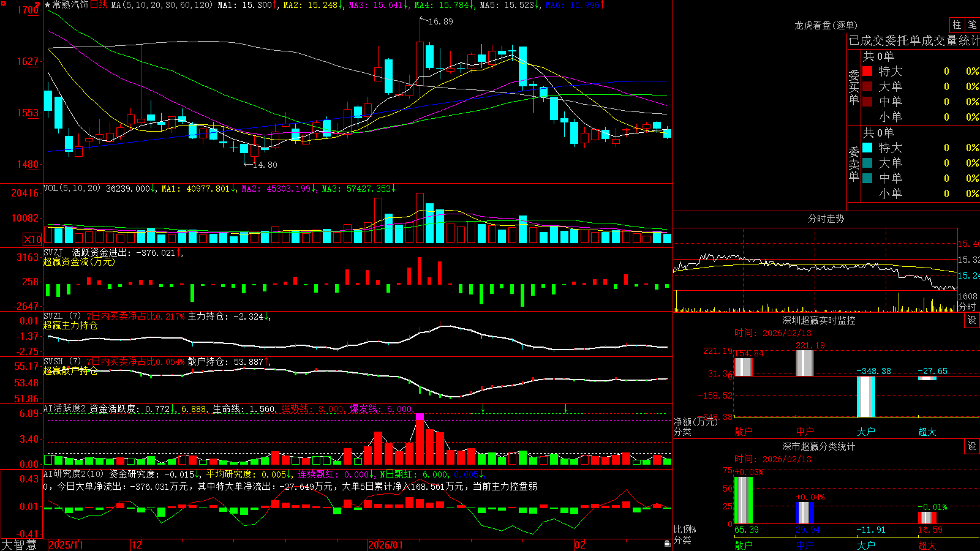980x551 pixels.
Task: Click the 龙虎看盘(逐单) panel title
Action: point(826,25)
